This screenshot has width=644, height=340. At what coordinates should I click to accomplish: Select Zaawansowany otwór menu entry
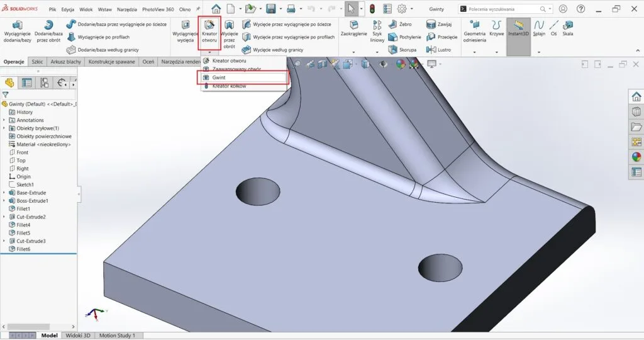(x=244, y=69)
